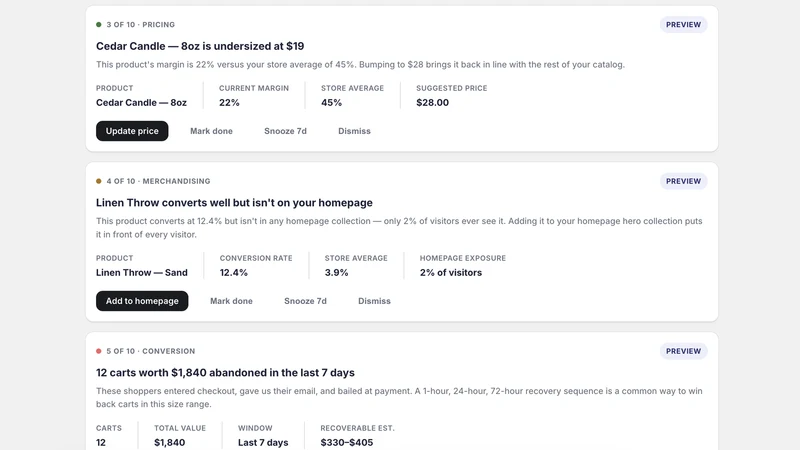The image size is (800, 450).
Task: Click the current margin value 22%
Action: (229, 103)
